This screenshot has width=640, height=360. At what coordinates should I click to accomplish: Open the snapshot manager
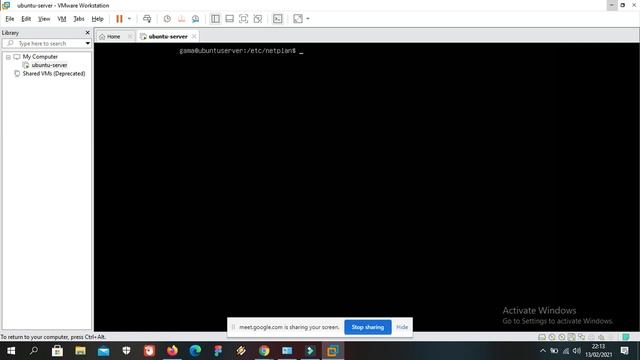pos(196,19)
